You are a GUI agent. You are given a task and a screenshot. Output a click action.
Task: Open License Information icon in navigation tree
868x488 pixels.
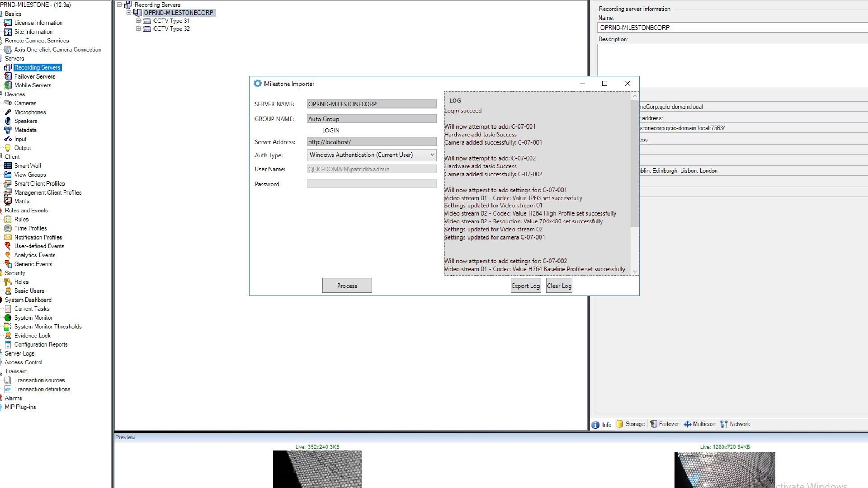(x=8, y=23)
